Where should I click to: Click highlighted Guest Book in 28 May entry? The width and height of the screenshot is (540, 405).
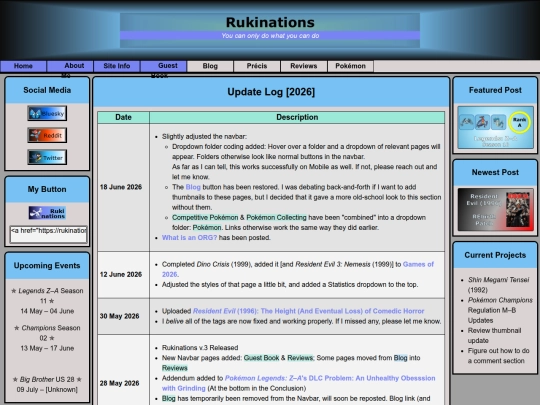click(261, 358)
